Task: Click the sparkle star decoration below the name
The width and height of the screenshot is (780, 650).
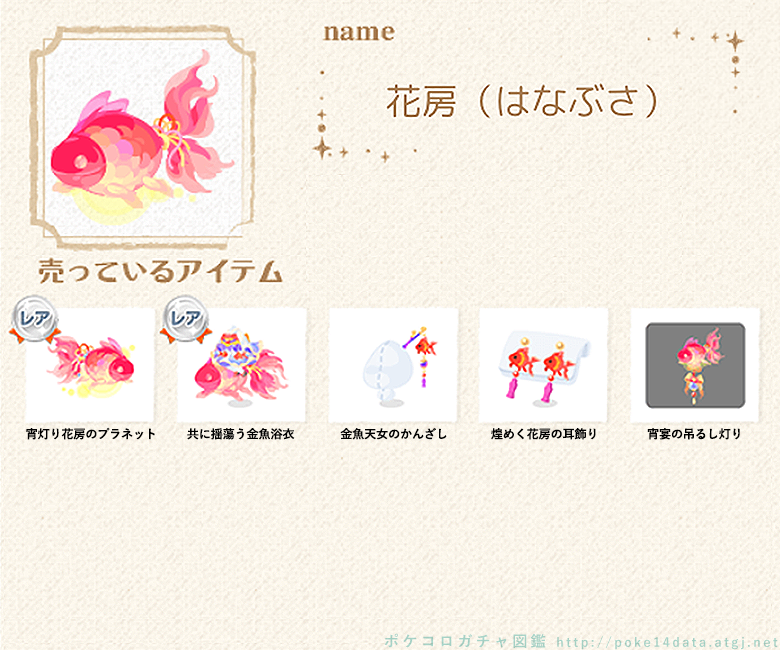Action: coord(322,149)
